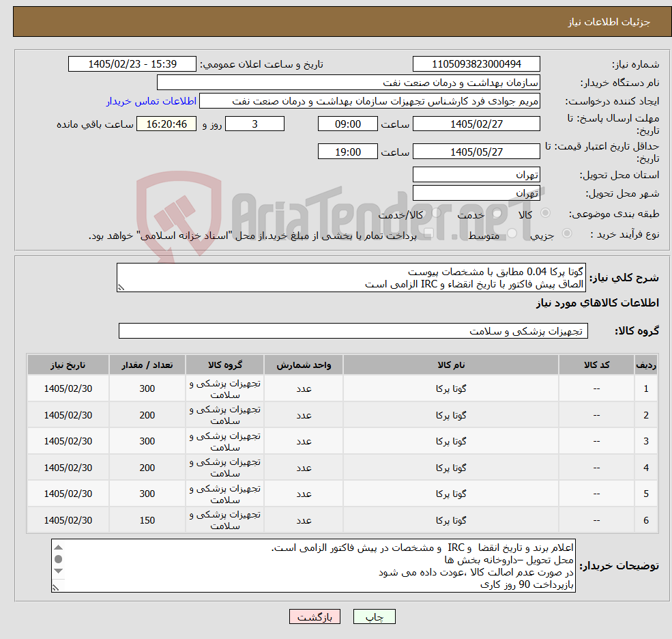
Task: Click item name گوتا پرکا in row 6
Action: point(451,520)
